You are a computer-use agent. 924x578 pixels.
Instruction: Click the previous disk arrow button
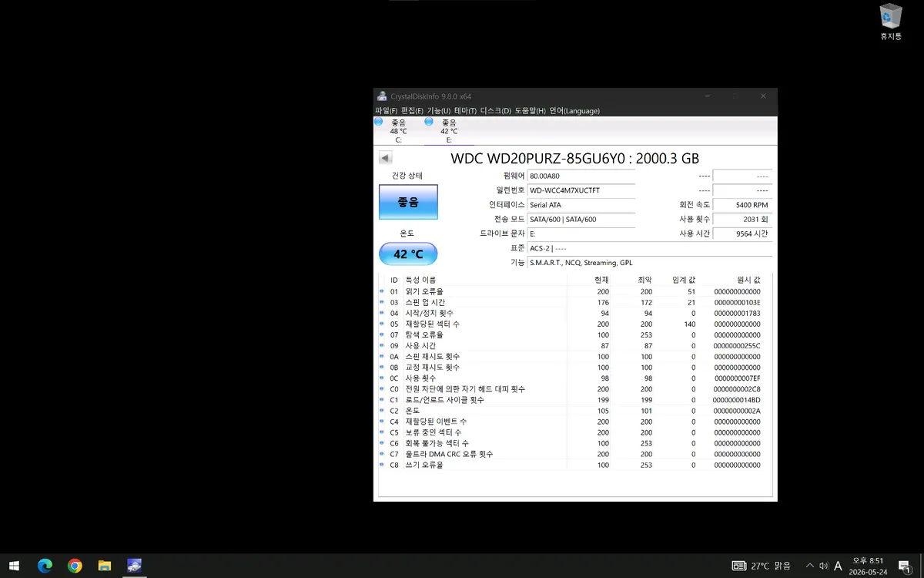tap(385, 158)
